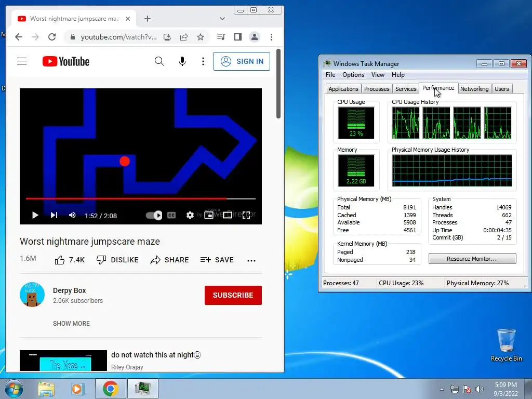
Task: Open the Chrome profile avatar
Action: [255, 37]
